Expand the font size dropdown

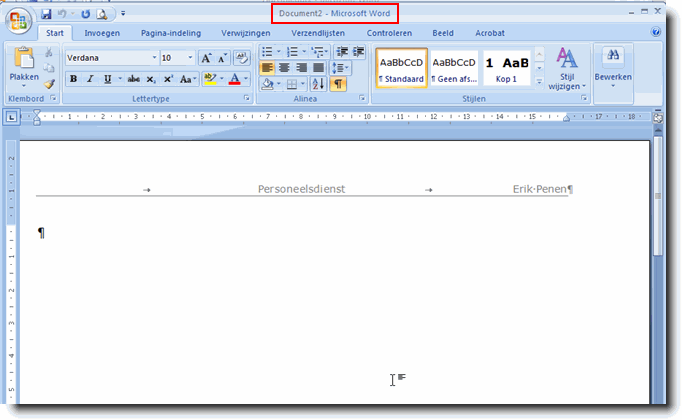click(190, 58)
